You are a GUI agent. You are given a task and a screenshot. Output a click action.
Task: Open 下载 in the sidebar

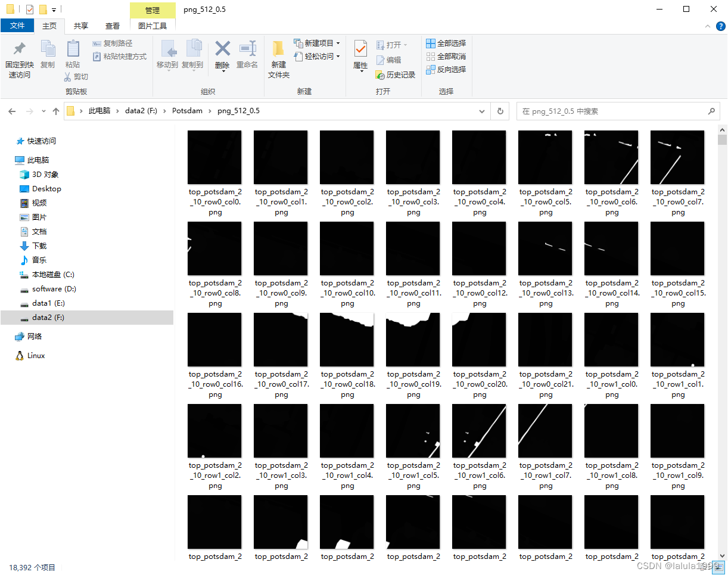pos(39,246)
